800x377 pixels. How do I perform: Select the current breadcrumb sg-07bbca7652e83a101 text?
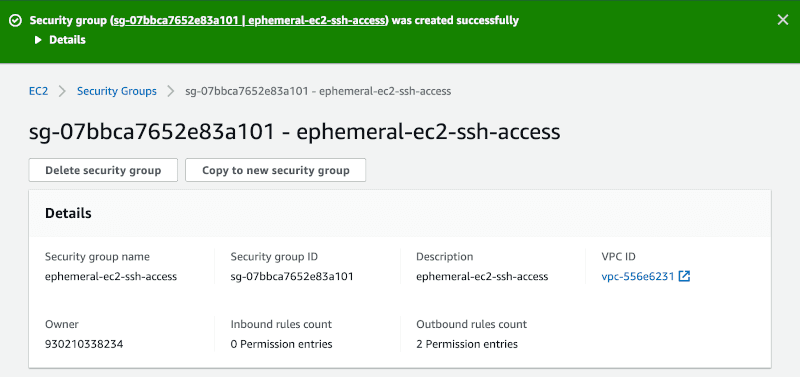coord(318,91)
